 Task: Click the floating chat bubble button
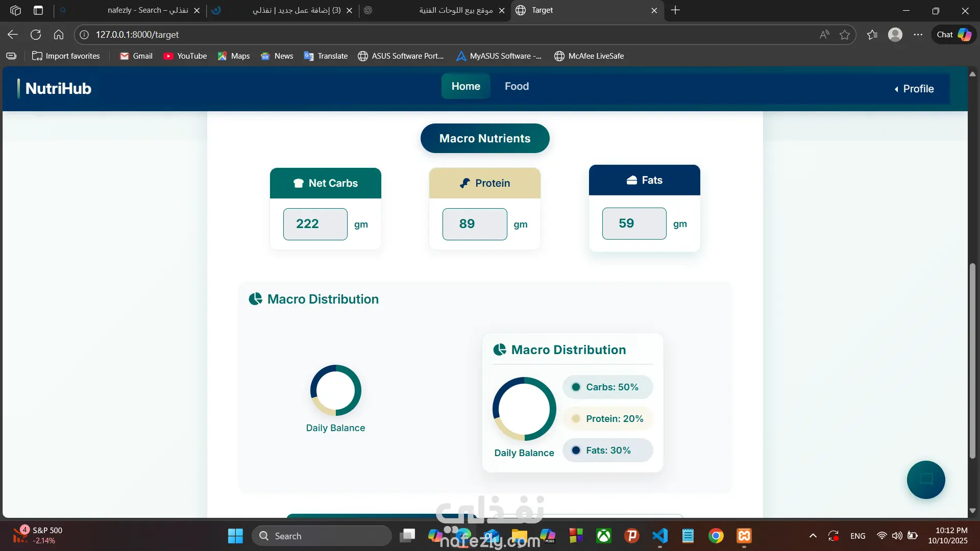click(925, 479)
